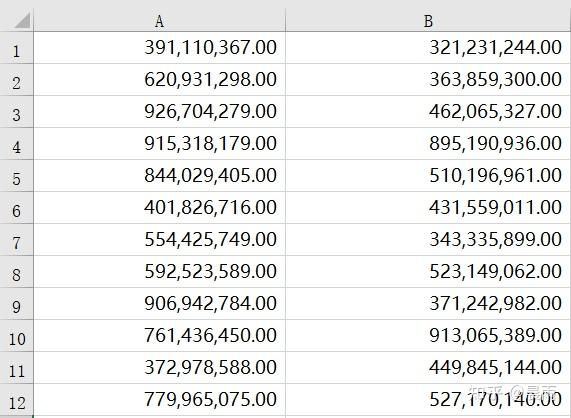Click cell with 592,523,589.00
This screenshot has height=418, width=571.
point(160,272)
